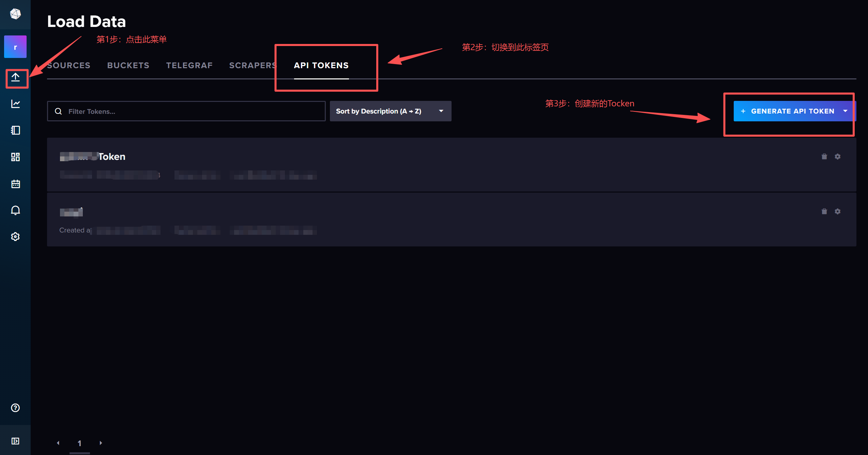Open the Help question mark icon

coord(16,408)
